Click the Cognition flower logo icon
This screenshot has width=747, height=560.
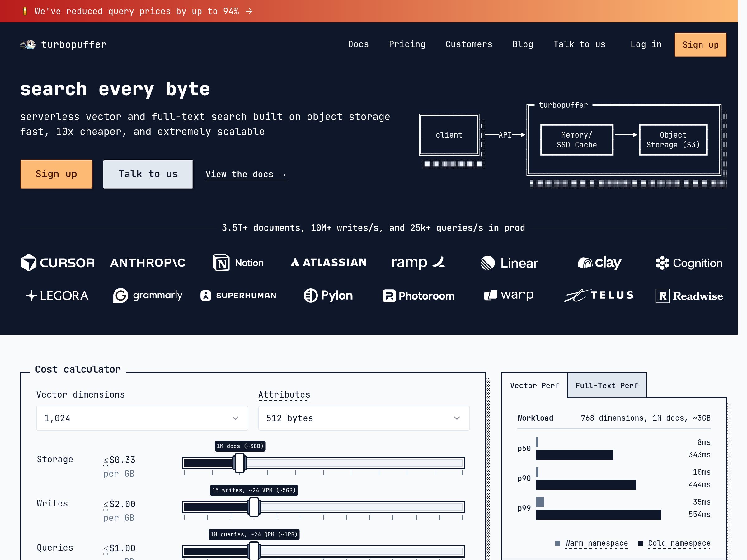tap(662, 263)
